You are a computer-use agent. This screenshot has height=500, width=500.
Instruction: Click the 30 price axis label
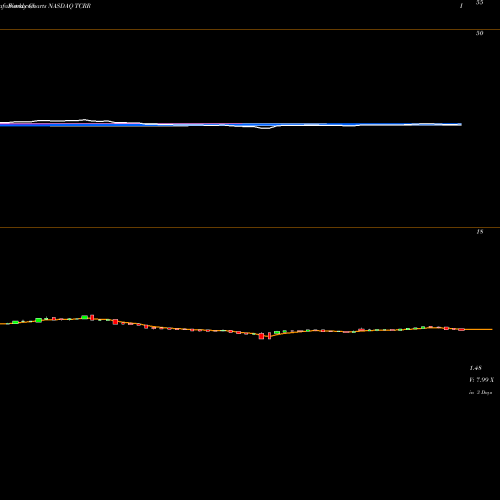click(479, 33)
